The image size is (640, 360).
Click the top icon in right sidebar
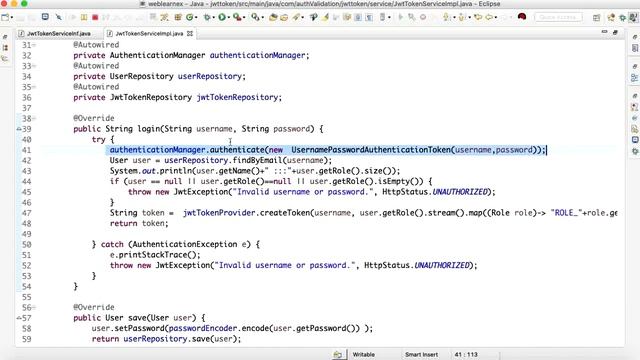click(x=635, y=37)
